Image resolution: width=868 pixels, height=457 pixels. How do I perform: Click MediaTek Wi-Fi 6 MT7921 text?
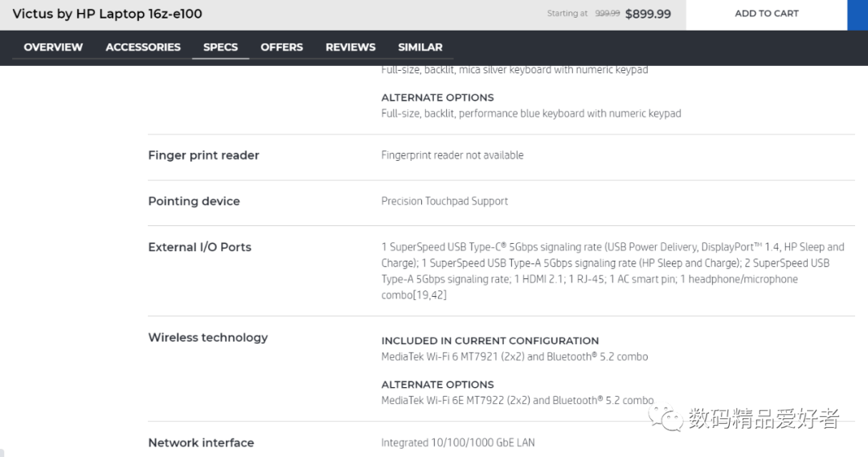(x=514, y=356)
